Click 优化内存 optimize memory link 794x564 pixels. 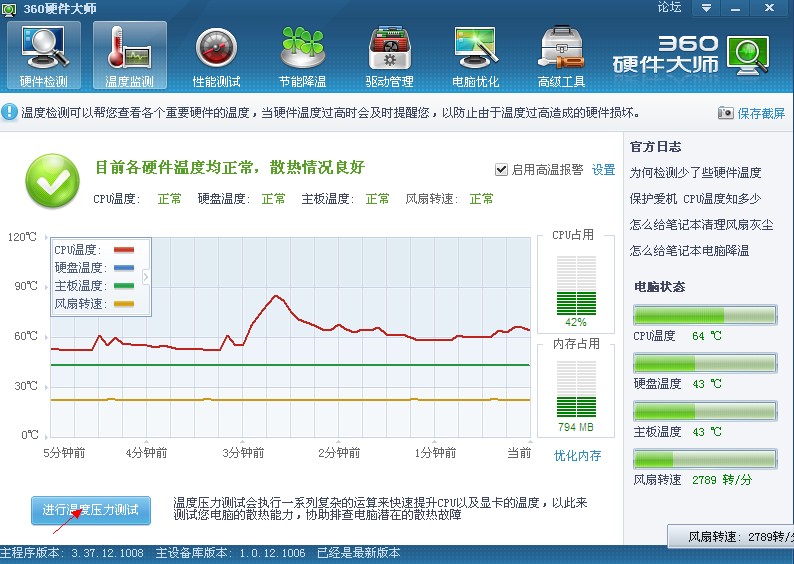(577, 456)
